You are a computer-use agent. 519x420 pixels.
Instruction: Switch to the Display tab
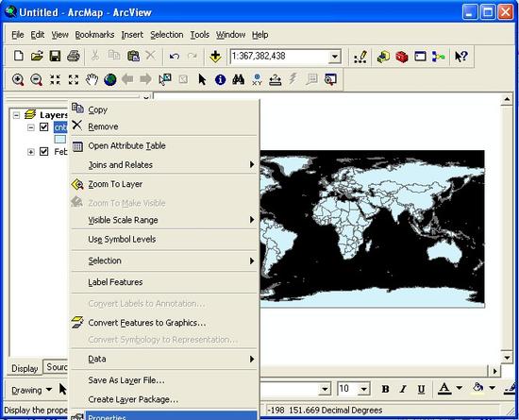(x=25, y=368)
